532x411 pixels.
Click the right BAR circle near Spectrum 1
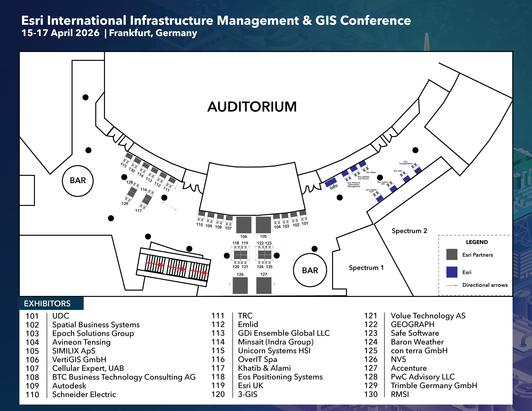[x=310, y=270]
